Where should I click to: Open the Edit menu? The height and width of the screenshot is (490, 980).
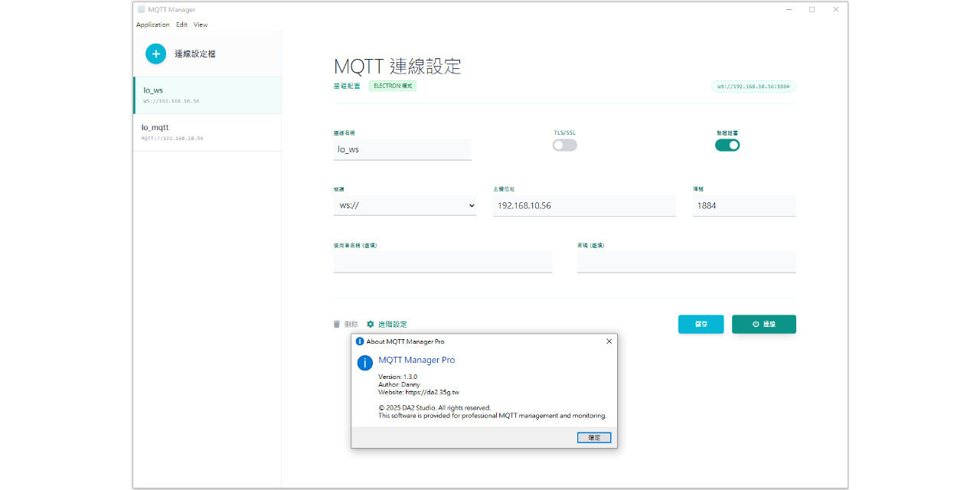[x=181, y=24]
